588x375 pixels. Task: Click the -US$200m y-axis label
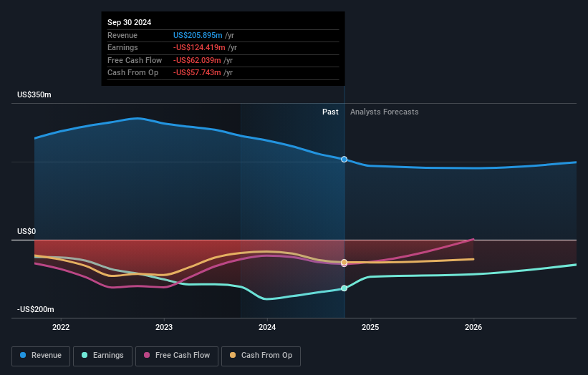point(36,309)
